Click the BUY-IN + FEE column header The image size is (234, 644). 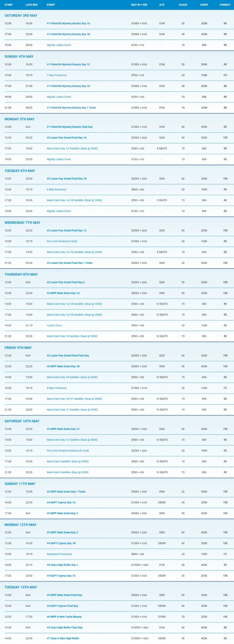point(139,5)
